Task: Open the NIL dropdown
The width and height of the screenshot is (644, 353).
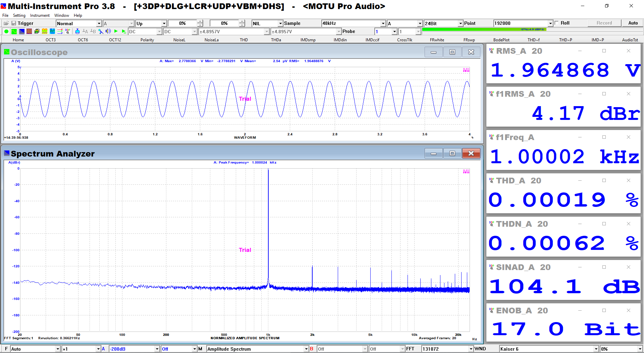Action: point(267,23)
